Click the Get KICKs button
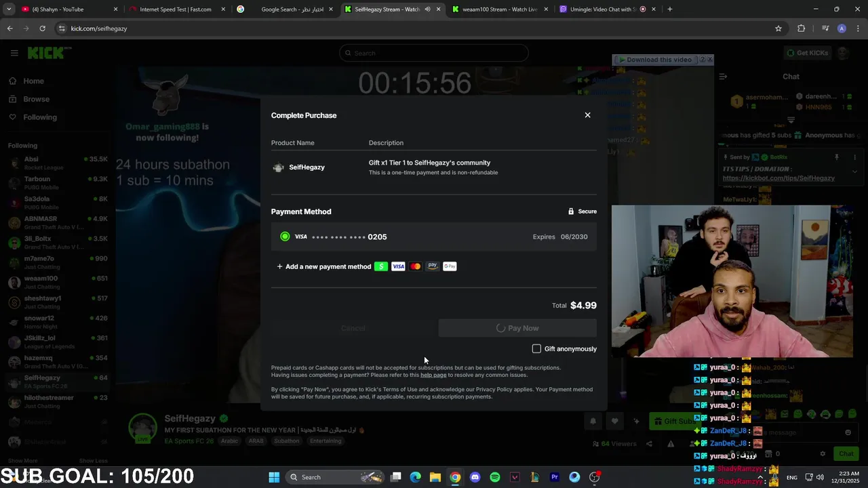Screen dimensions: 868x488 pos(807,53)
